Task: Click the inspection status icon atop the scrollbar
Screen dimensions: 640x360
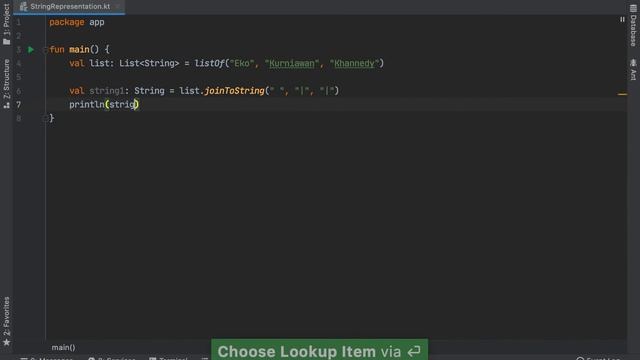Action: 622,19
